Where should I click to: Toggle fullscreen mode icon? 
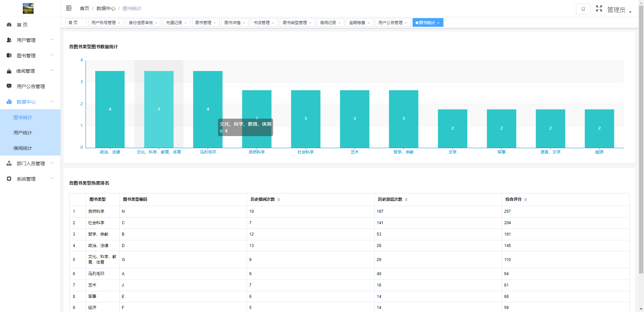point(599,9)
